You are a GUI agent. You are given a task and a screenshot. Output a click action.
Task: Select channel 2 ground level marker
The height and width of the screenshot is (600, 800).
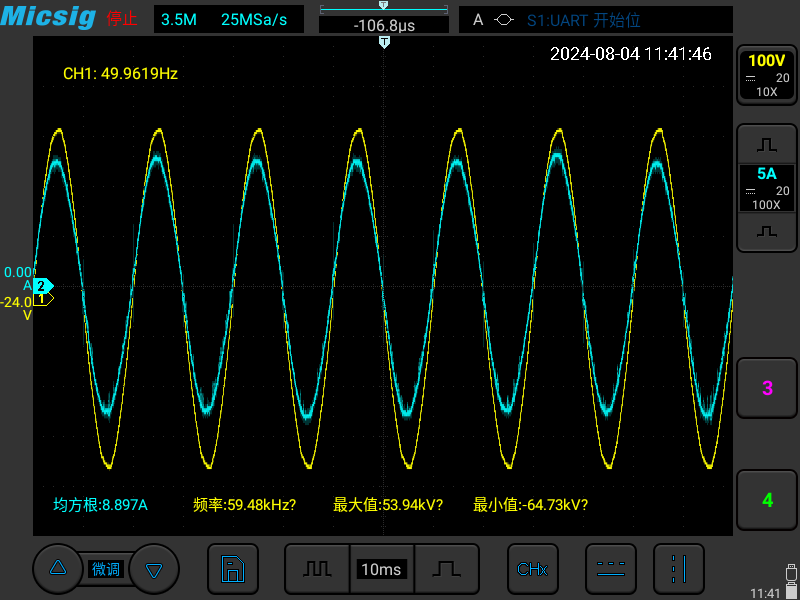pyautogui.click(x=43, y=286)
